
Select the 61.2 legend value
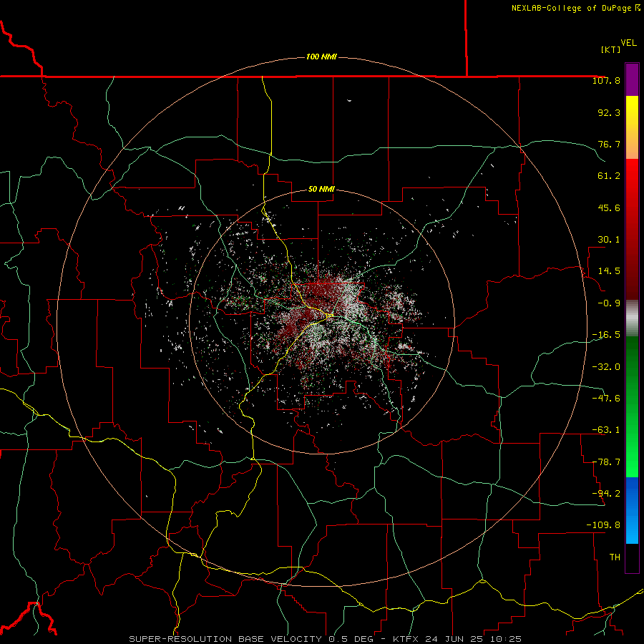pyautogui.click(x=609, y=176)
